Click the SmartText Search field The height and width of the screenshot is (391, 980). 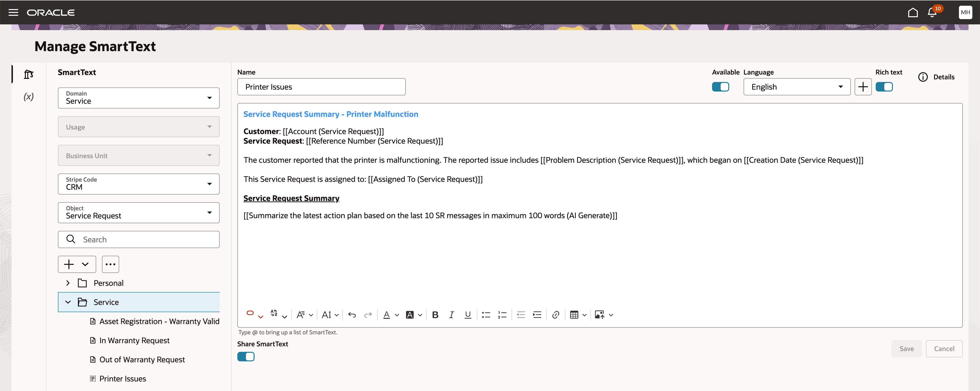point(139,239)
